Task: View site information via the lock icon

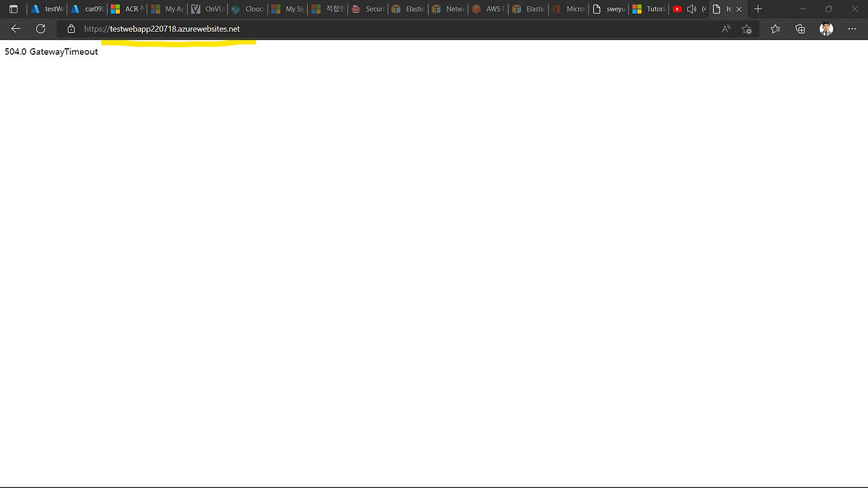Action: coord(71,29)
